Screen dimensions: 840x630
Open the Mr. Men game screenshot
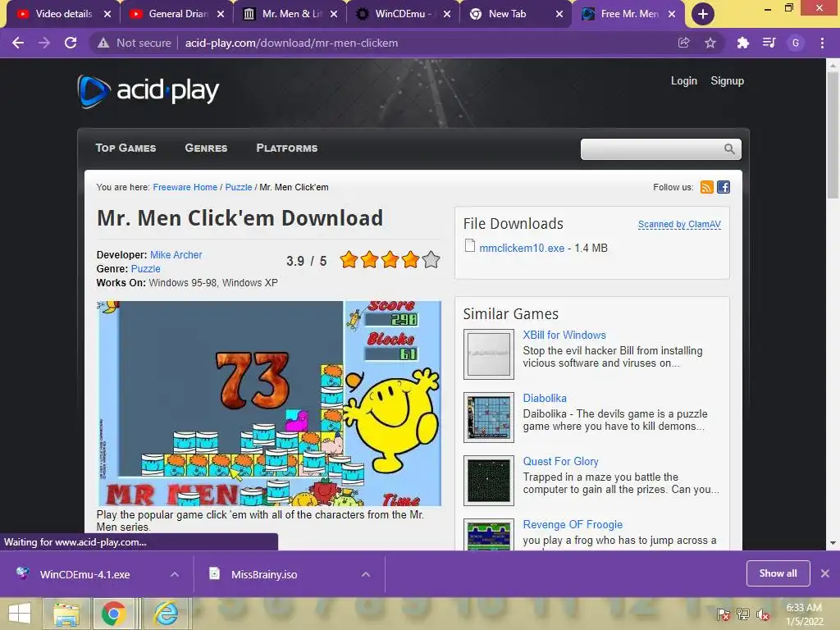[269, 404]
